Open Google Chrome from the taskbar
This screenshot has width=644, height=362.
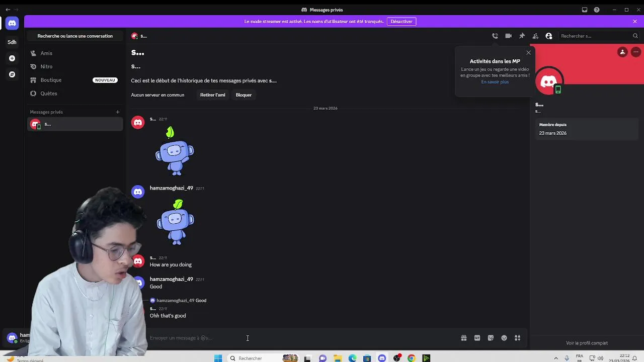pos(412,358)
